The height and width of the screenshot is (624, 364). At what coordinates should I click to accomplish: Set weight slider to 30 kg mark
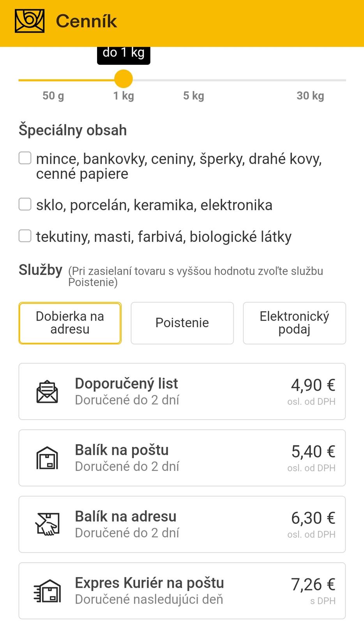310,80
